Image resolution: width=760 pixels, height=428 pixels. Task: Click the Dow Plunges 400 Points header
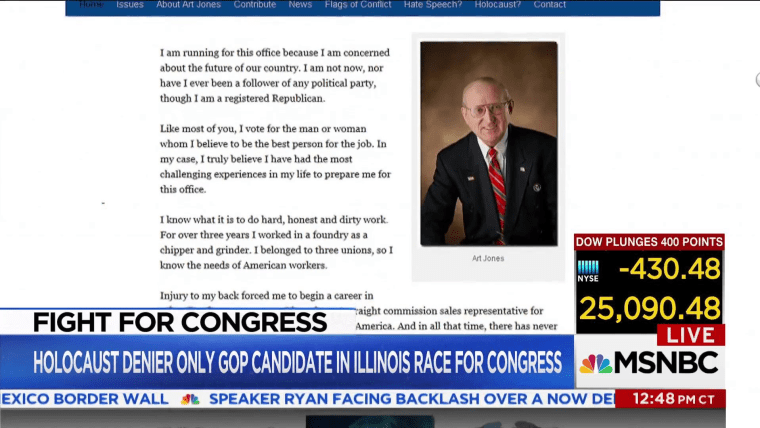click(x=649, y=242)
